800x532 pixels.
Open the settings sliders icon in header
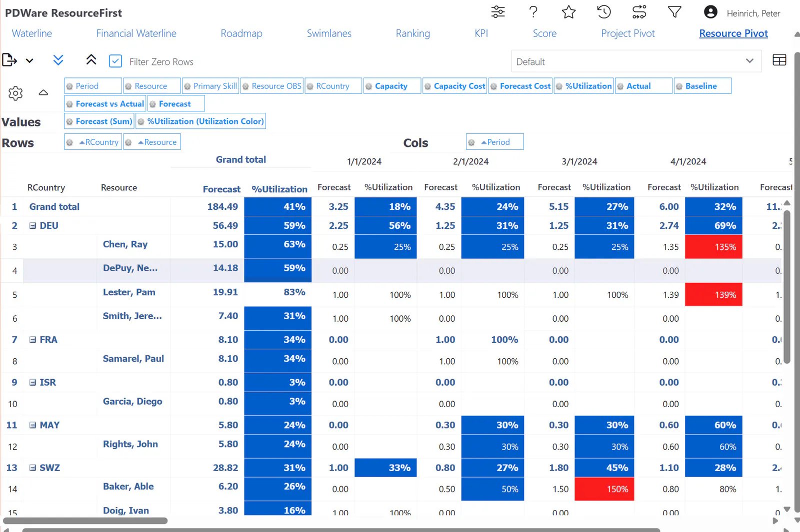pos(497,12)
